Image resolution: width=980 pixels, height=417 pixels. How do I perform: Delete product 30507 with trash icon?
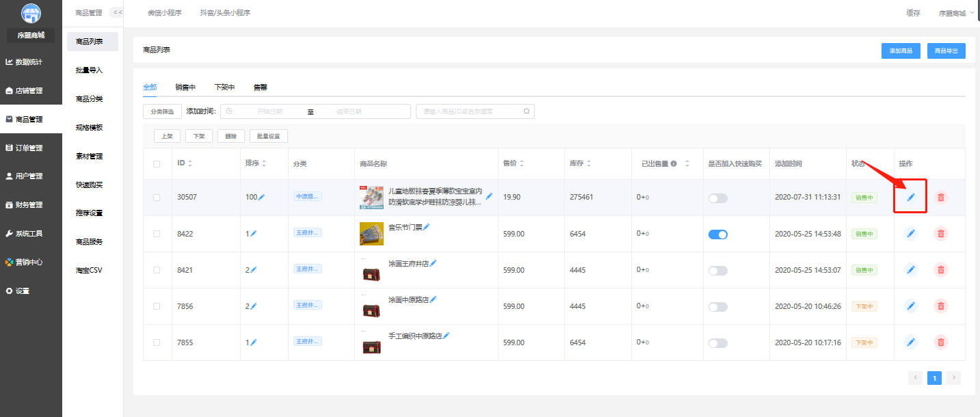[x=941, y=197]
